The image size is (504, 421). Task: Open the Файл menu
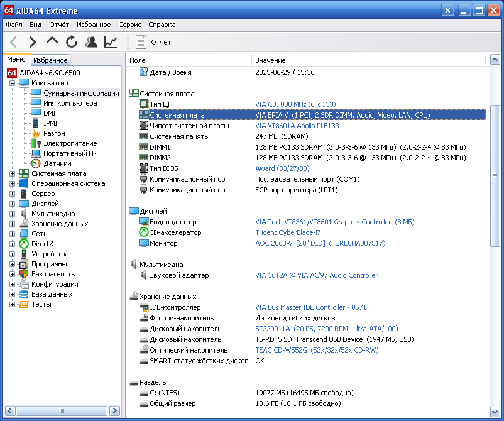14,25
